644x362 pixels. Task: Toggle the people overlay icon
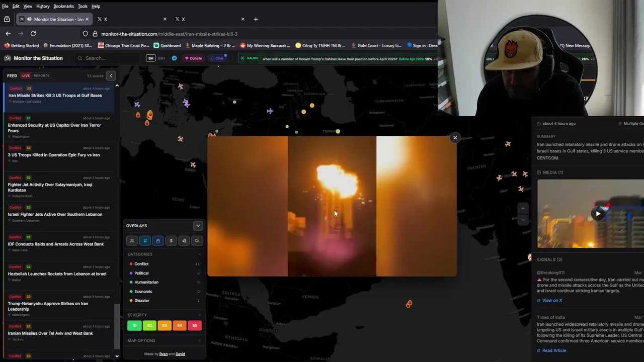(x=132, y=241)
